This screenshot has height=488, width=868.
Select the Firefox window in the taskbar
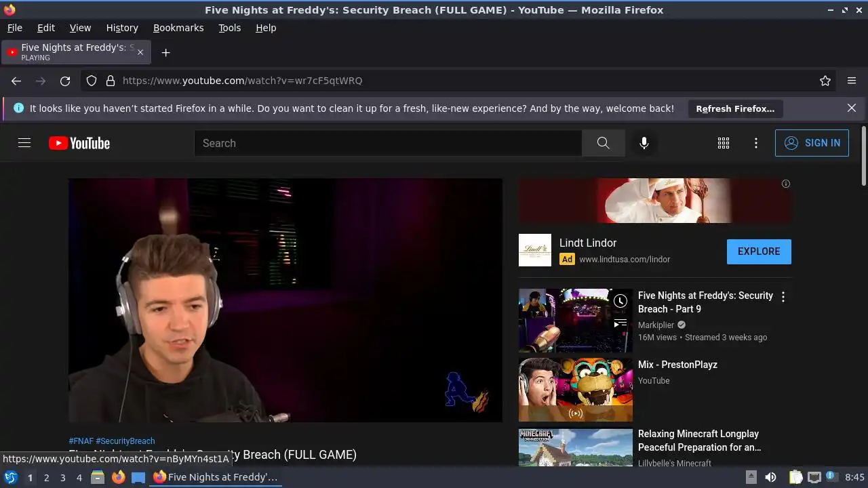(x=216, y=477)
